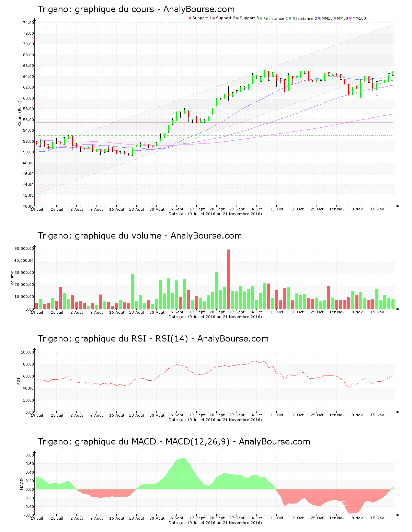Click the date range caption under MACD chart
The width and height of the screenshot is (412, 532).
[x=215, y=523]
